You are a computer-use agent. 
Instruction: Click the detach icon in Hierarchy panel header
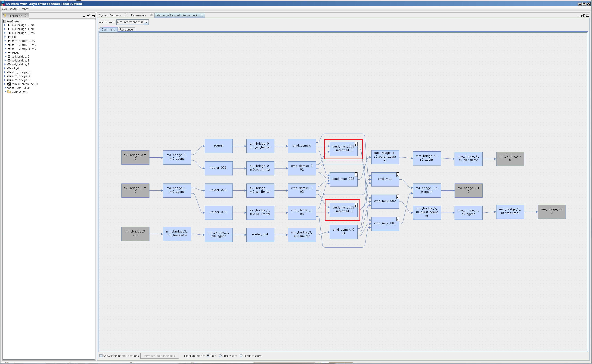click(x=88, y=16)
